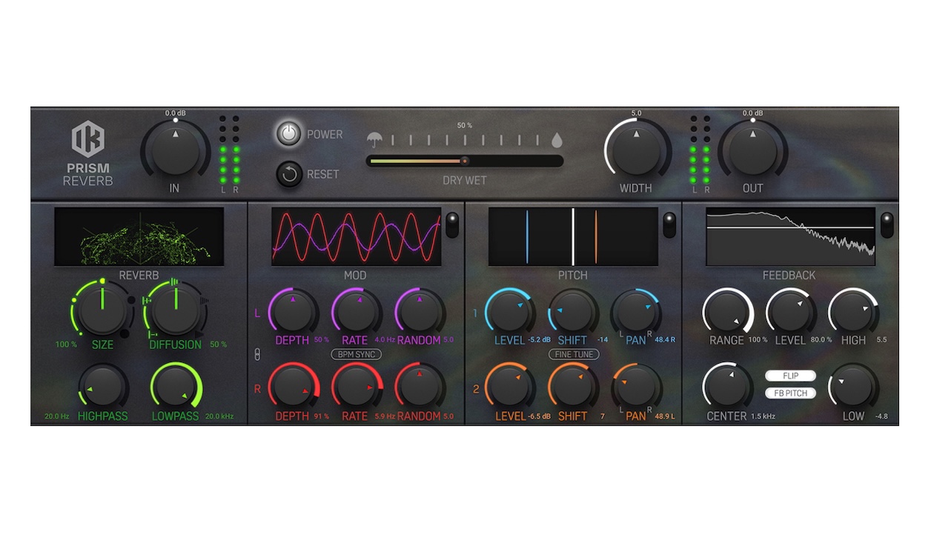The width and height of the screenshot is (934, 560).
Task: Toggle the FB PITCH button
Action: (x=790, y=393)
